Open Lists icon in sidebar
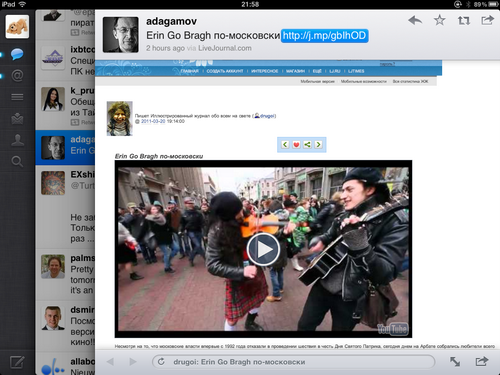This screenshot has width=500, height=375. coord(17,97)
